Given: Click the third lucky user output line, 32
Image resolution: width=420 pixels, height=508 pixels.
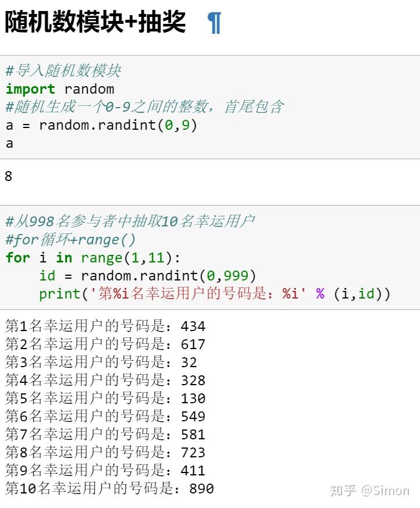Looking at the screenshot, I should pyautogui.click(x=101, y=362).
